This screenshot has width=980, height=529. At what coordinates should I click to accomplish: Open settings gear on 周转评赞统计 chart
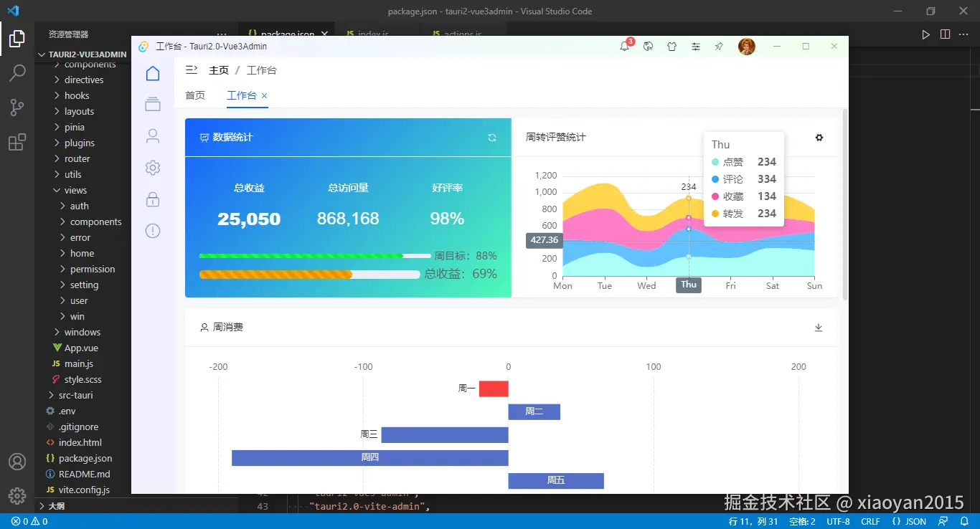[x=819, y=138]
